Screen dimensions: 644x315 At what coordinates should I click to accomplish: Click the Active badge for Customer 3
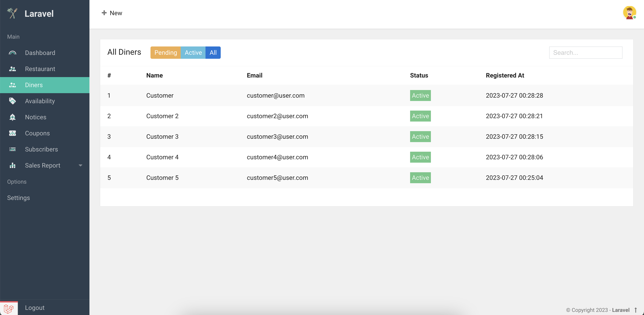(420, 137)
